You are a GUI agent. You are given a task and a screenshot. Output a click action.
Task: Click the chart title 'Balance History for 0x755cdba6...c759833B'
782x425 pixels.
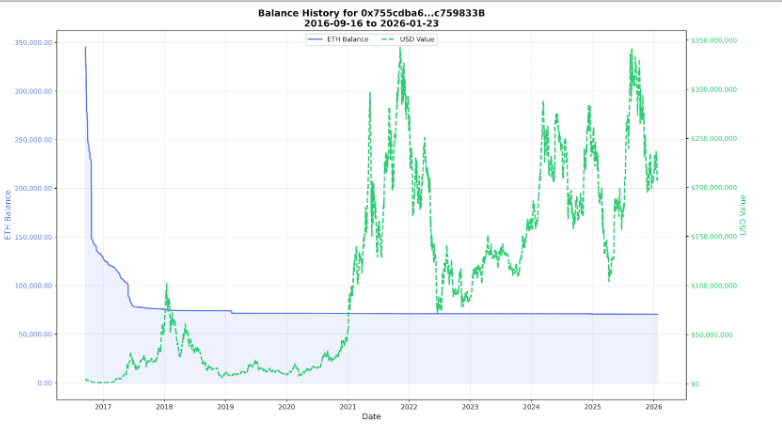(x=371, y=13)
